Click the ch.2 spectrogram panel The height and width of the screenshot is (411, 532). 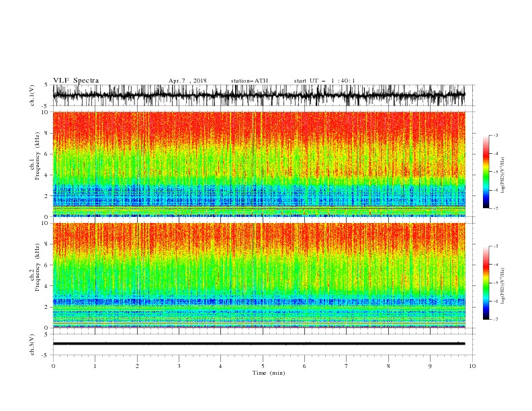coord(259,275)
